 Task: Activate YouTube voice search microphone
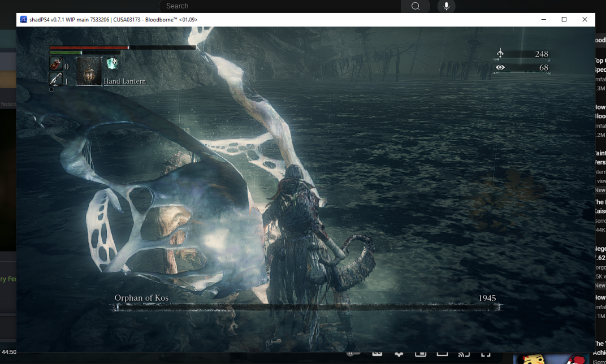coord(447,6)
